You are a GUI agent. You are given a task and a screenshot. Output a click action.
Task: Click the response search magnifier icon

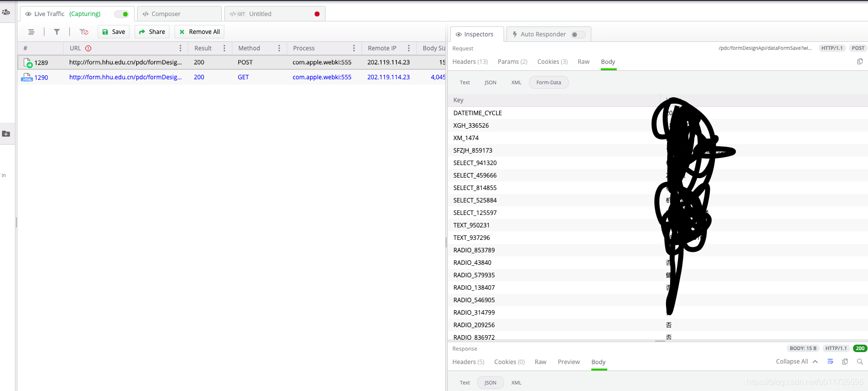pos(860,362)
